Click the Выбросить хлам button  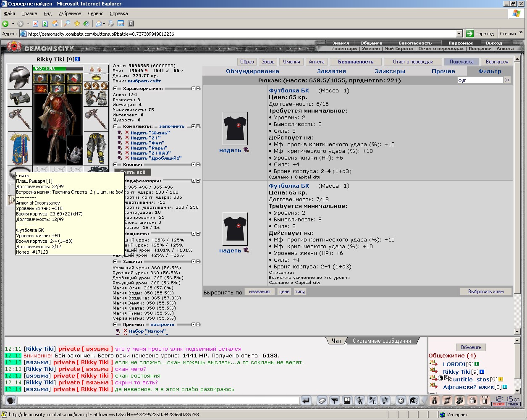pyautogui.click(x=486, y=291)
